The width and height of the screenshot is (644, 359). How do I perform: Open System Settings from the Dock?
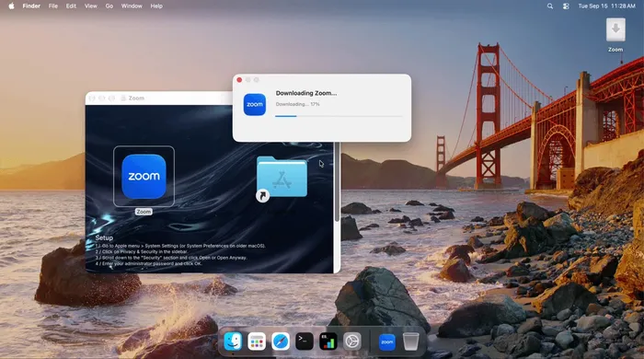[x=352, y=342]
